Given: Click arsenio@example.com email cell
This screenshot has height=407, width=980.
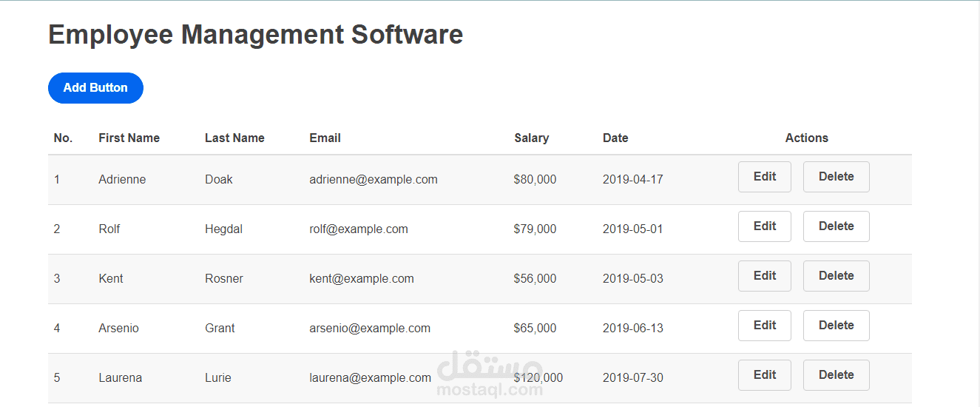Looking at the screenshot, I should click(370, 328).
